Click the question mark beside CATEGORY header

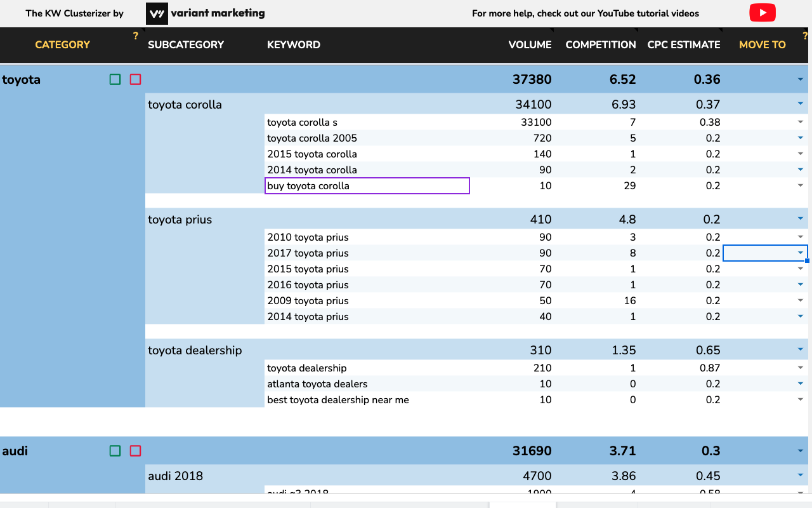[135, 36]
